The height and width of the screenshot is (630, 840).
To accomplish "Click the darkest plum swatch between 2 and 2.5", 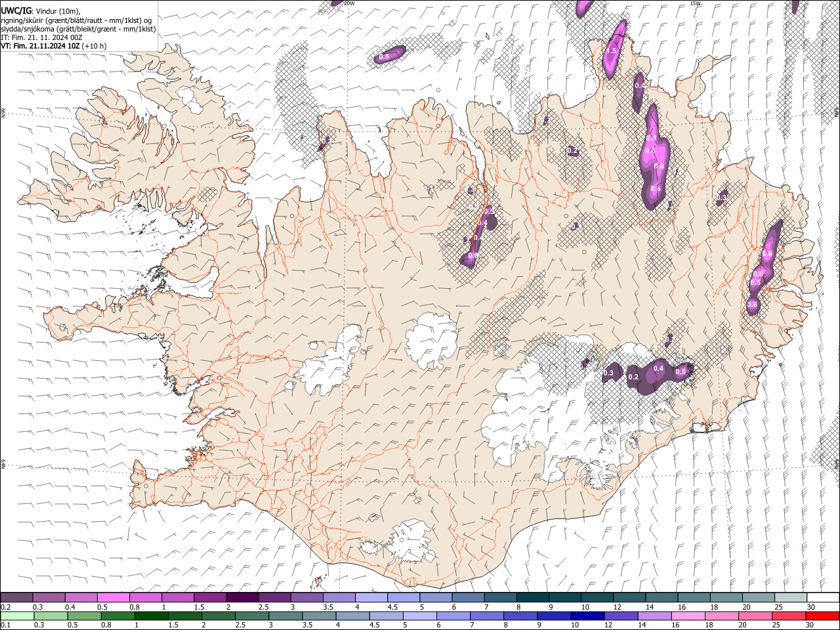I will pos(242,597).
